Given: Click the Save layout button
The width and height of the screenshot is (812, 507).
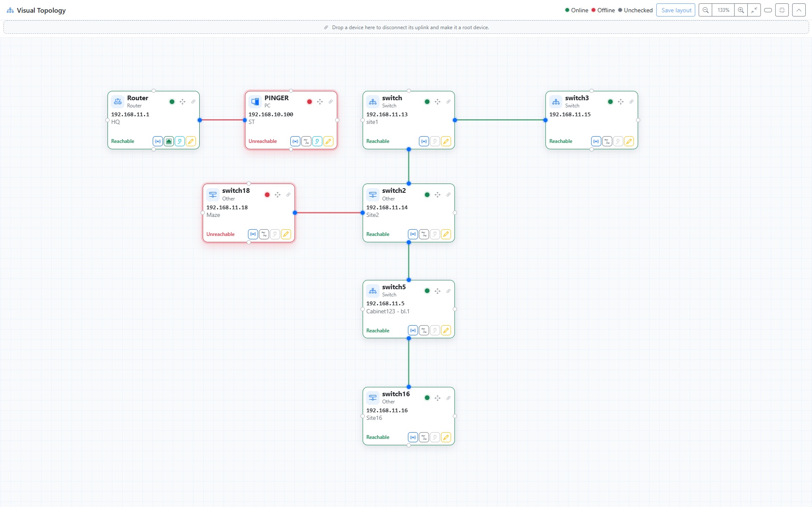Looking at the screenshot, I should coord(676,10).
